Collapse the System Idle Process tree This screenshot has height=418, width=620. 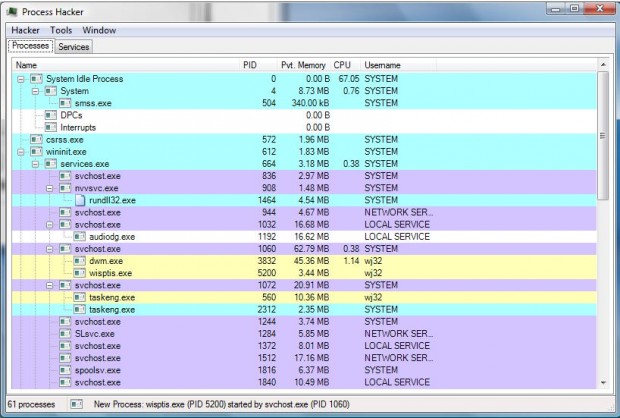coord(21,79)
